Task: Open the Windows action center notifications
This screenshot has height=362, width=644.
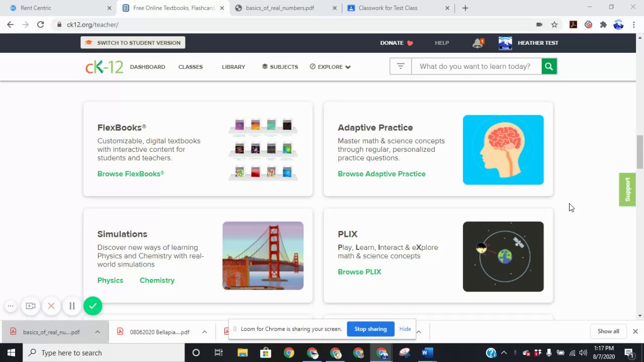Action: coord(628,352)
